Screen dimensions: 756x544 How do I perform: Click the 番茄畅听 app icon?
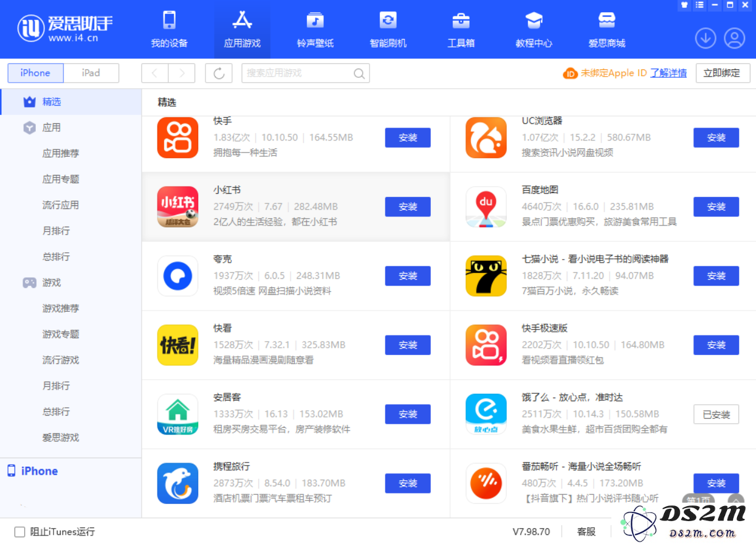coord(486,483)
